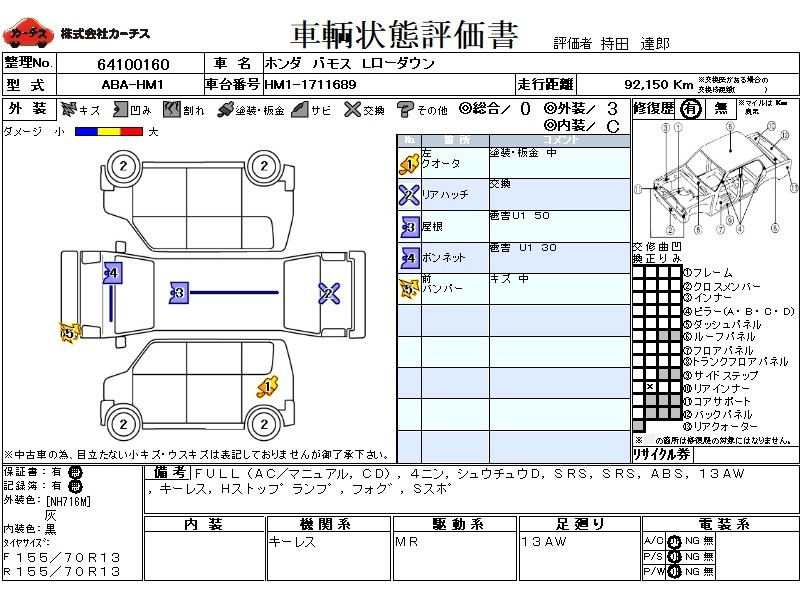Click the X-marked リアインナー grid cell
800x600 pixels.
point(650,387)
